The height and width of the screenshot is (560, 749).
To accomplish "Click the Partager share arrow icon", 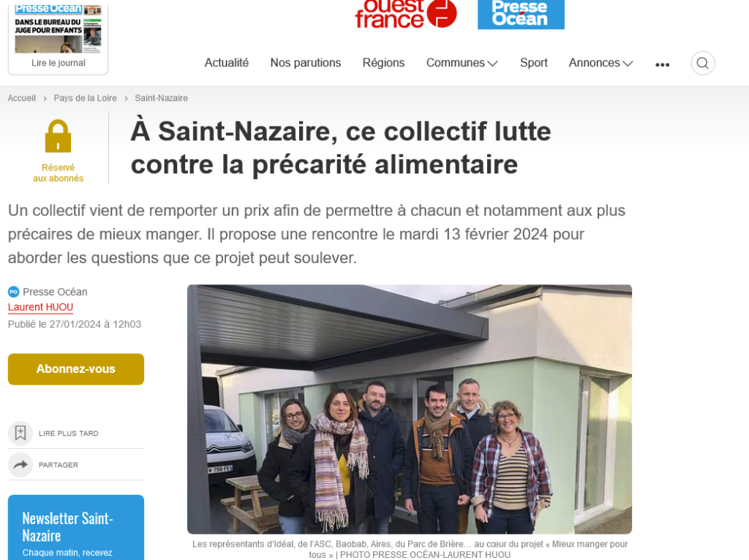I will click(x=20, y=464).
